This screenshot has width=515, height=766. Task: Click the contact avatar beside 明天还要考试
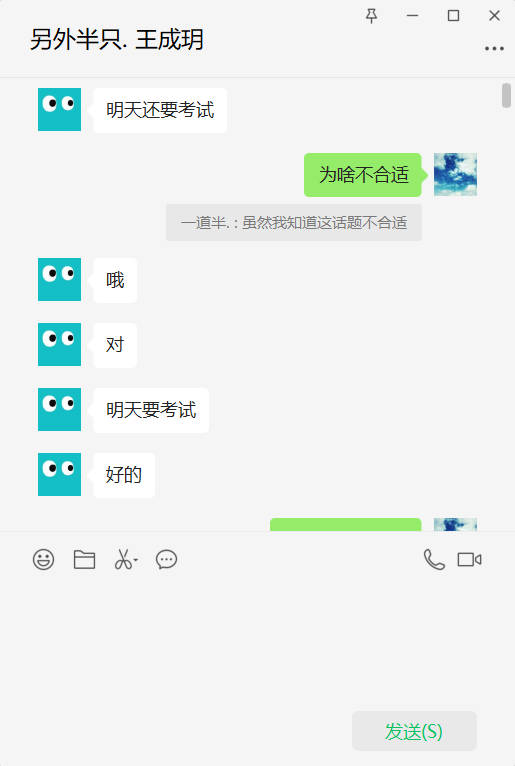(x=60, y=109)
